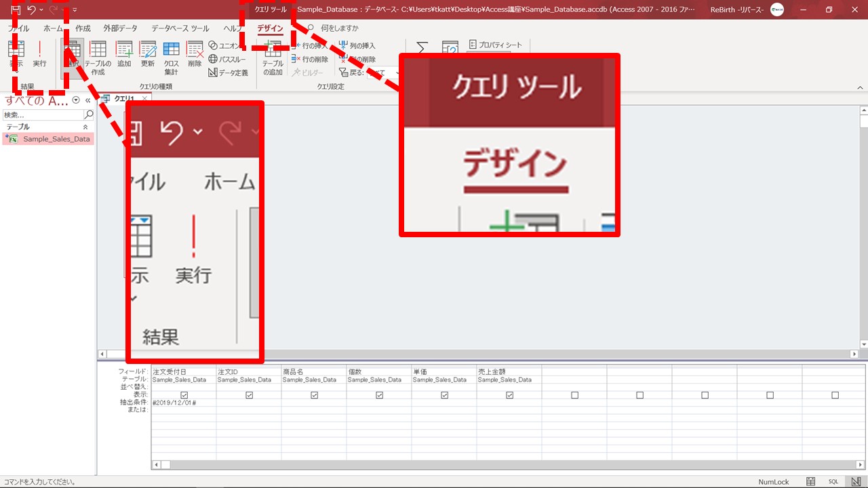Click the 削除 delete query icon
This screenshot has height=488, width=868.
tap(195, 54)
